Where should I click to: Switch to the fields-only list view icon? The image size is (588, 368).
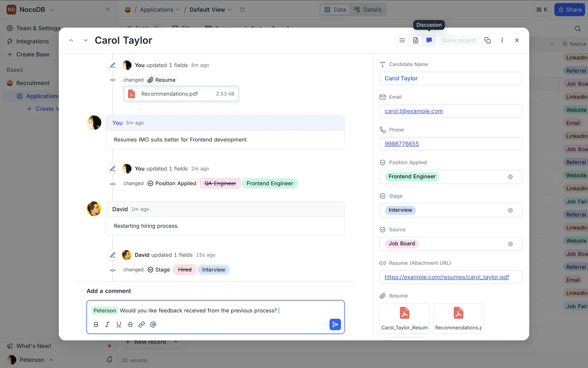coord(402,40)
